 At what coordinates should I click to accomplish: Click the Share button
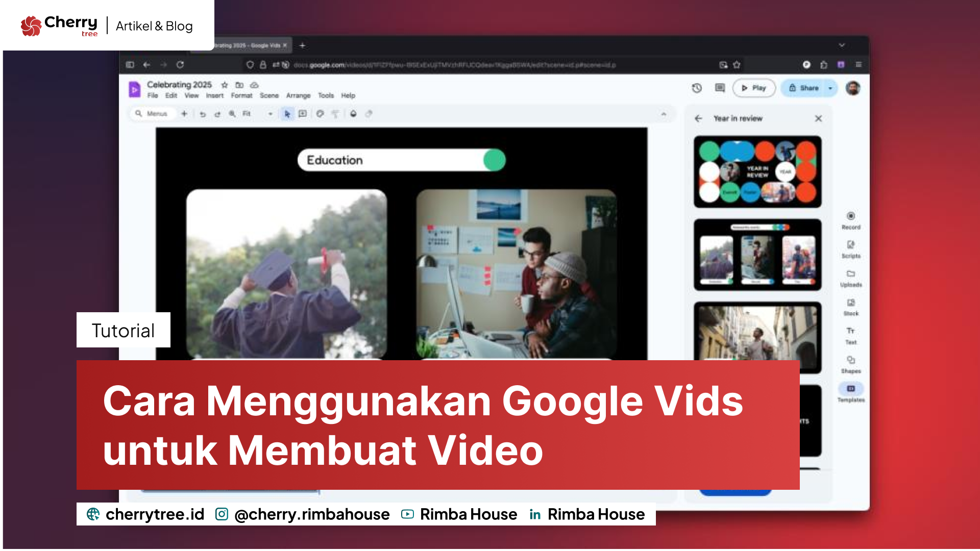point(803,88)
